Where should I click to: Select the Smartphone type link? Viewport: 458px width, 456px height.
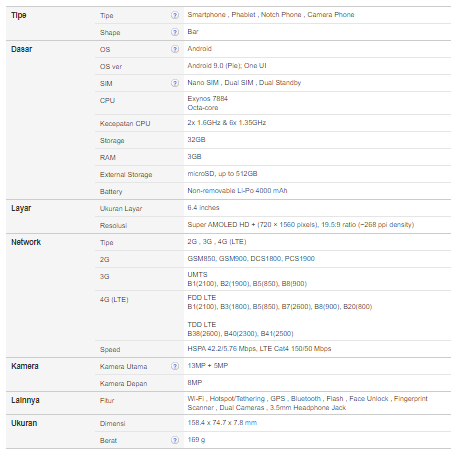coord(206,15)
